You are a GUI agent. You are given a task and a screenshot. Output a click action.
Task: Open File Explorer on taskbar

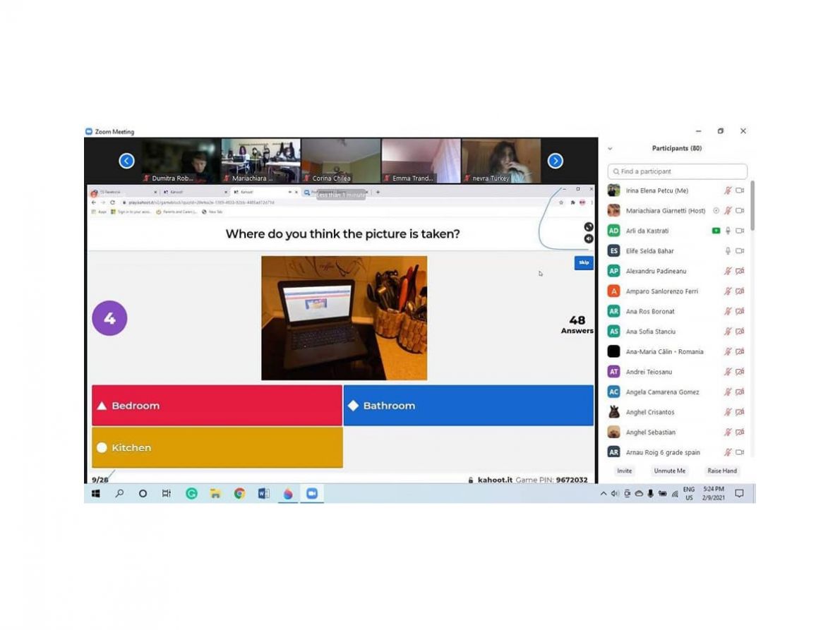215,494
